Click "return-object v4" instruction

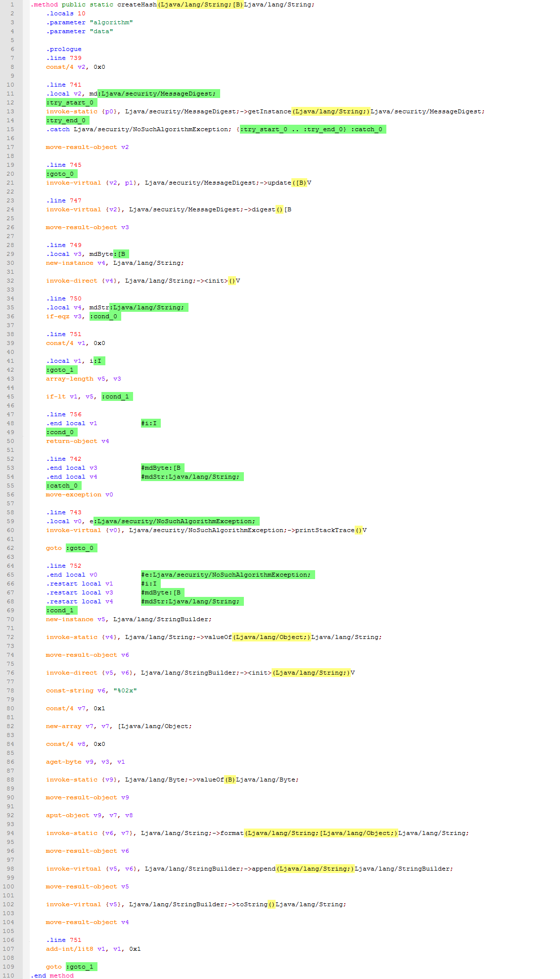click(78, 441)
